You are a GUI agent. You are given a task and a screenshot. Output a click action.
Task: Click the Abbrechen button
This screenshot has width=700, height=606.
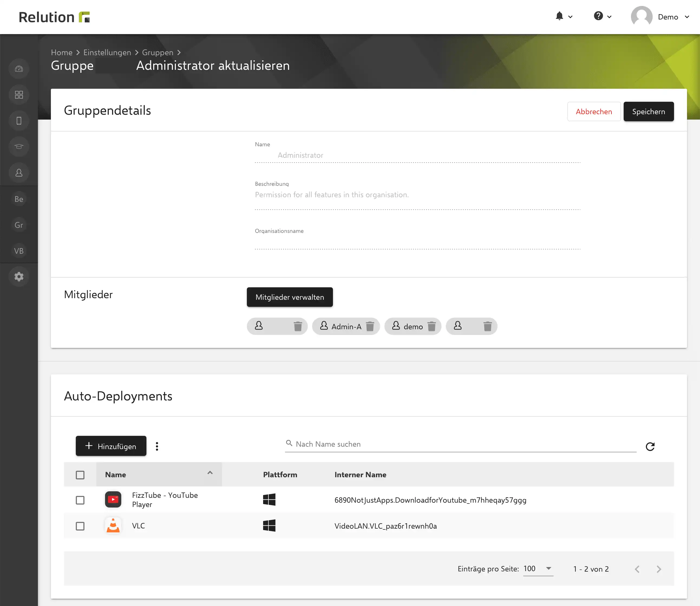594,111
